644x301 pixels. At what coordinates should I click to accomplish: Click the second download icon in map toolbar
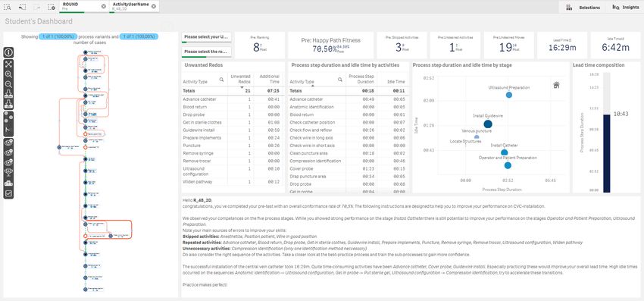tap(8, 104)
